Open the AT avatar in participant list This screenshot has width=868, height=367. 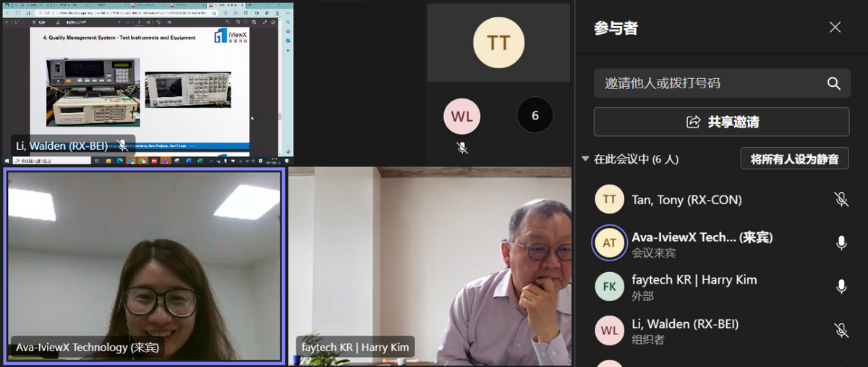[609, 243]
